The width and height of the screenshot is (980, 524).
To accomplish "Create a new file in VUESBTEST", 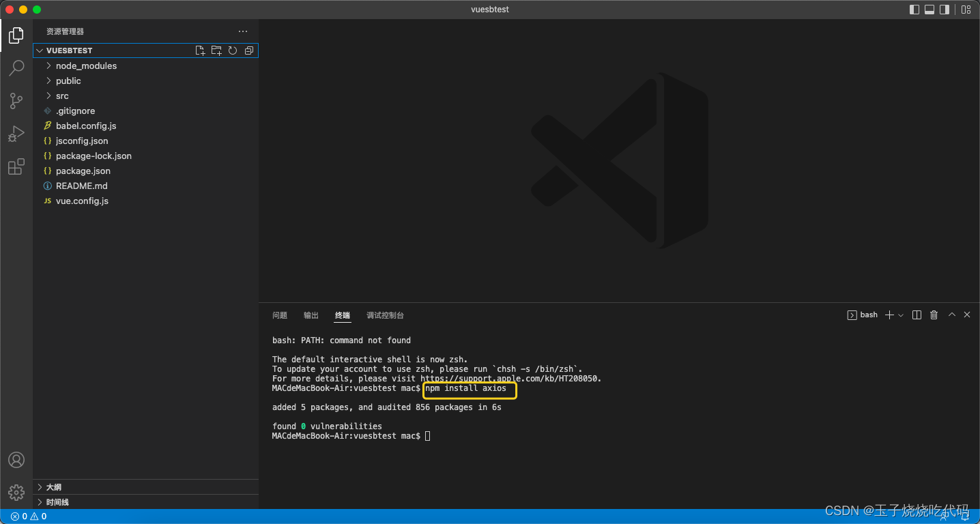I will 200,50.
